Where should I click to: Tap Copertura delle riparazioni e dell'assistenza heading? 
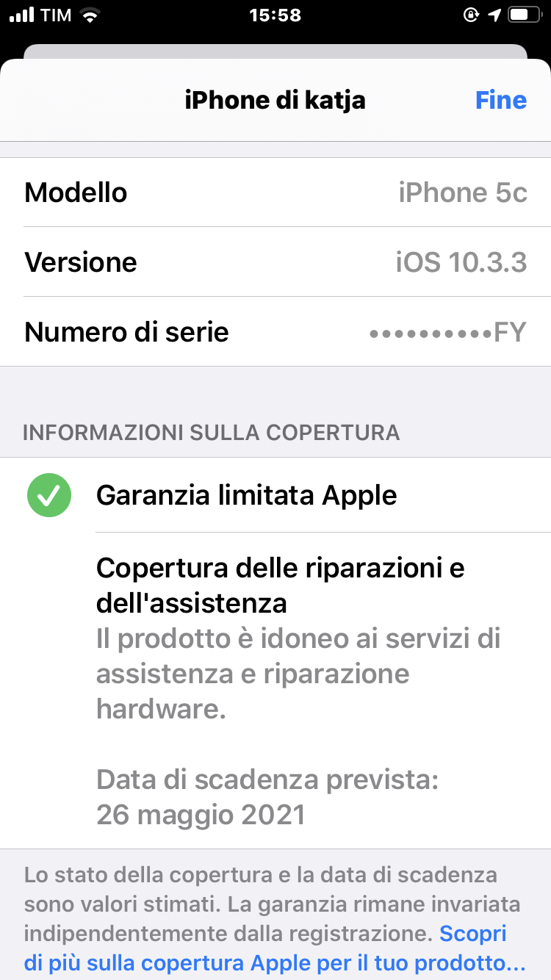pyautogui.click(x=281, y=586)
